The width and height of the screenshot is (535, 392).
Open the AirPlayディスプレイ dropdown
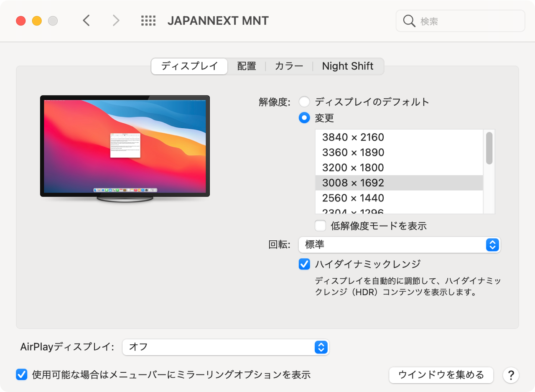[x=226, y=347]
